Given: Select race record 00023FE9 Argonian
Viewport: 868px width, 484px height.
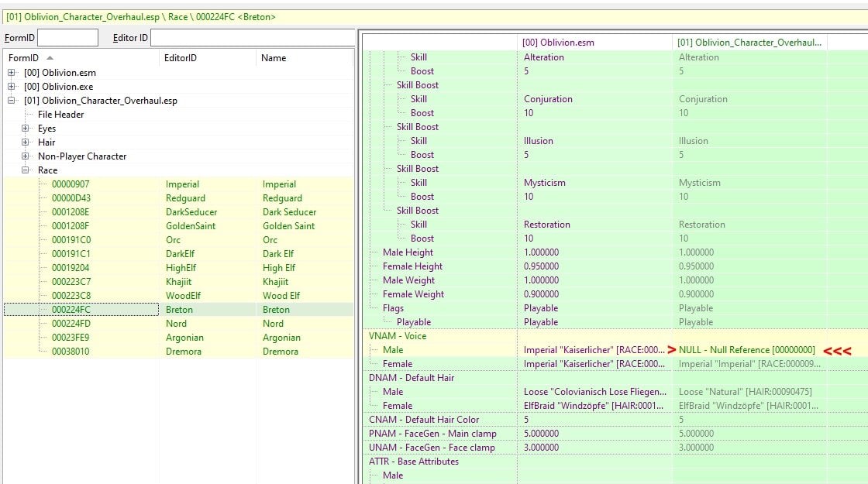Looking at the screenshot, I should [178, 338].
